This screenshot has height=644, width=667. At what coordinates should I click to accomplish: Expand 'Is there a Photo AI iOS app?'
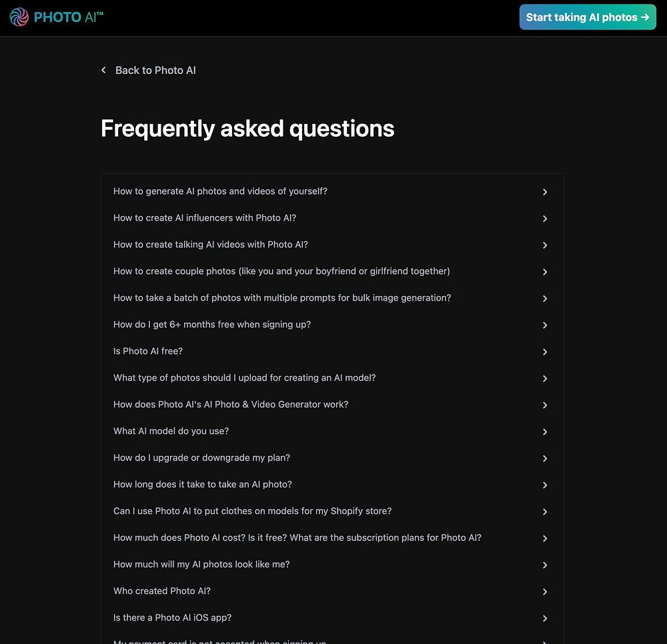(x=172, y=618)
